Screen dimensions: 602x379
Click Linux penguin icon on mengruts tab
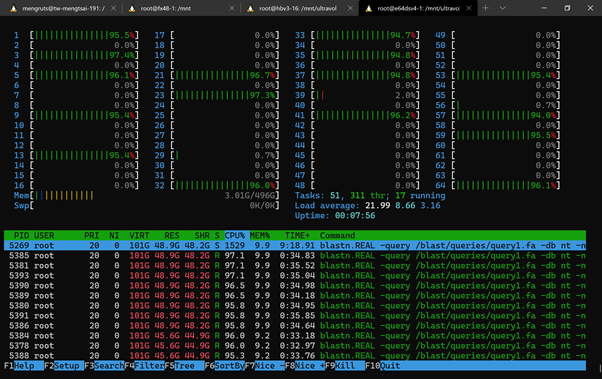(13, 8)
